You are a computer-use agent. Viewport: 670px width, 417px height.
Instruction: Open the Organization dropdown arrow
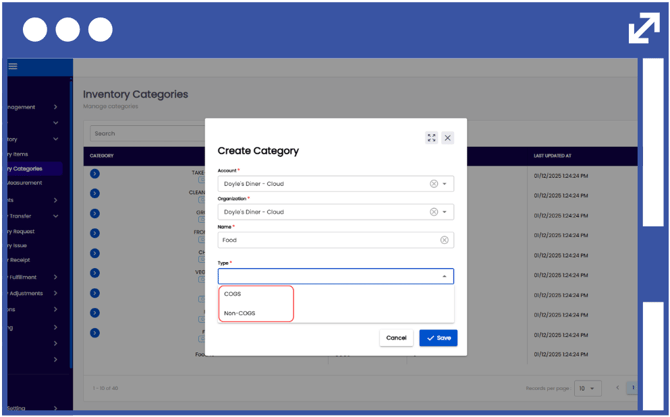pyautogui.click(x=445, y=212)
